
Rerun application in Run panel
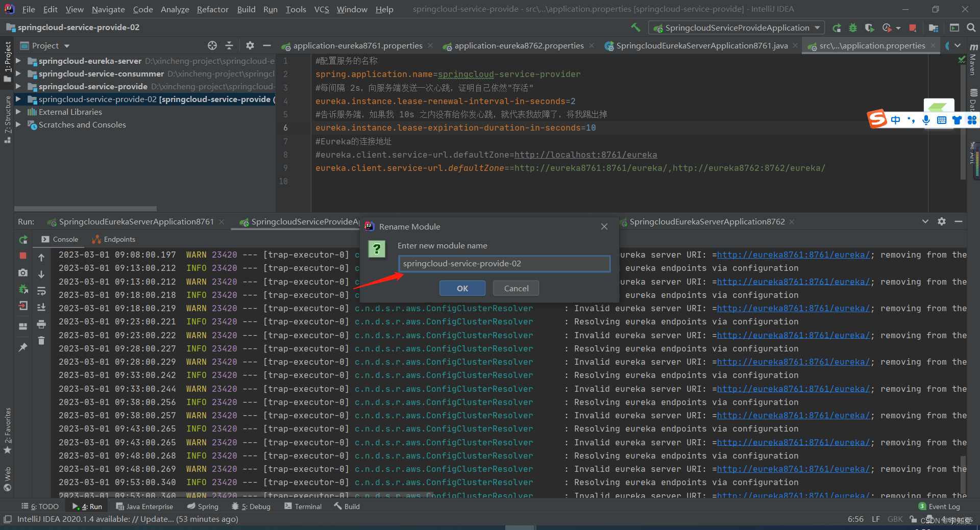tap(23, 240)
